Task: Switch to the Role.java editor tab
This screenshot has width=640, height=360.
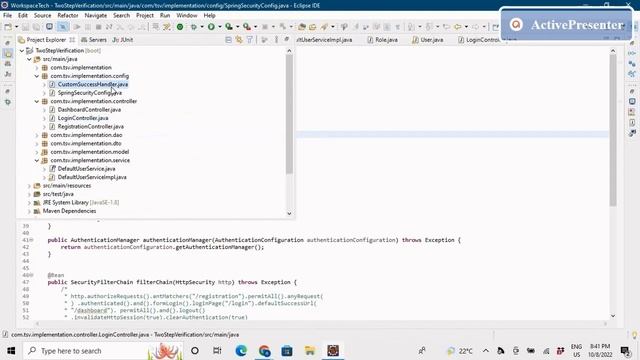Action: pos(382,40)
